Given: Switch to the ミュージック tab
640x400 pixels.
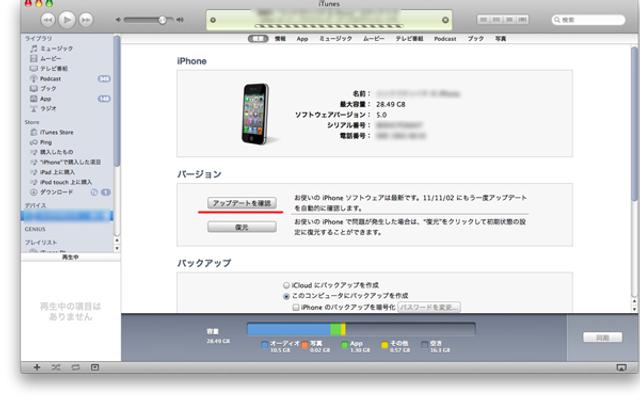Looking at the screenshot, I should point(336,39).
